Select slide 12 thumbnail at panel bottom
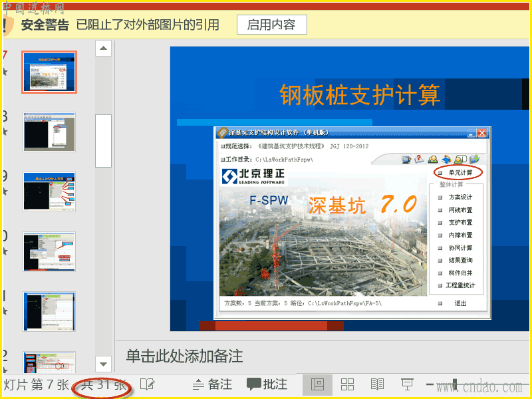This screenshot has width=532, height=399. 49,362
